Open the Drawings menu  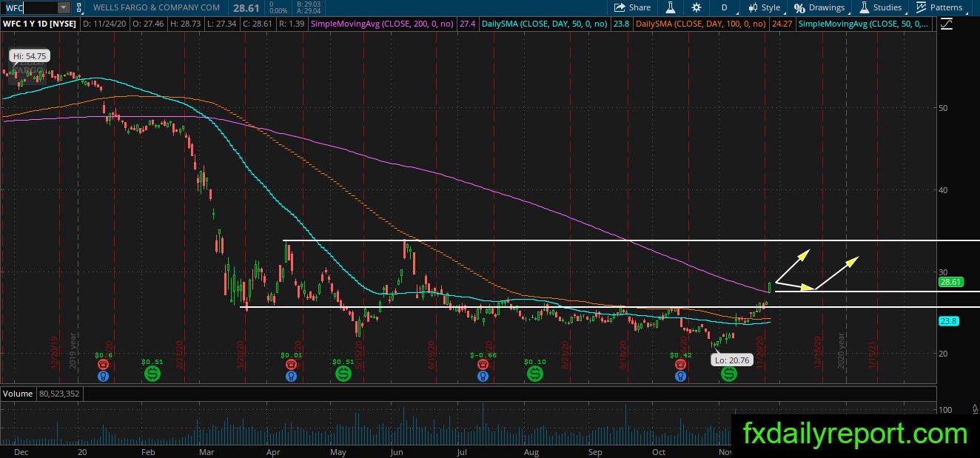pyautogui.click(x=820, y=7)
